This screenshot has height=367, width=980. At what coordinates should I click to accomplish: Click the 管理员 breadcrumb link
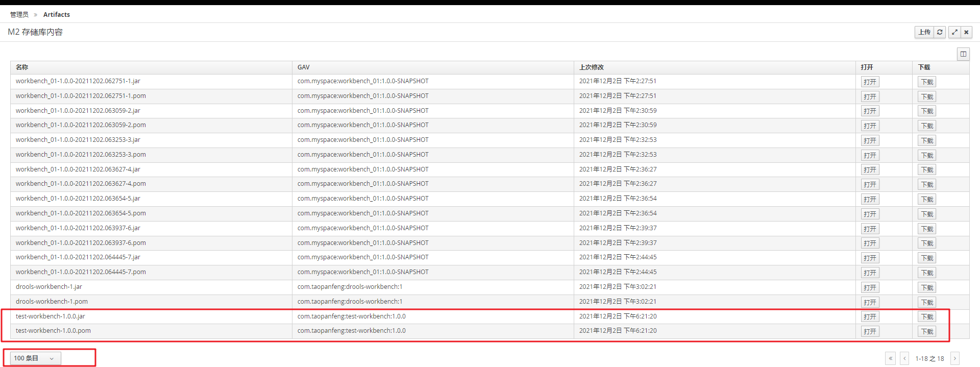click(19, 15)
